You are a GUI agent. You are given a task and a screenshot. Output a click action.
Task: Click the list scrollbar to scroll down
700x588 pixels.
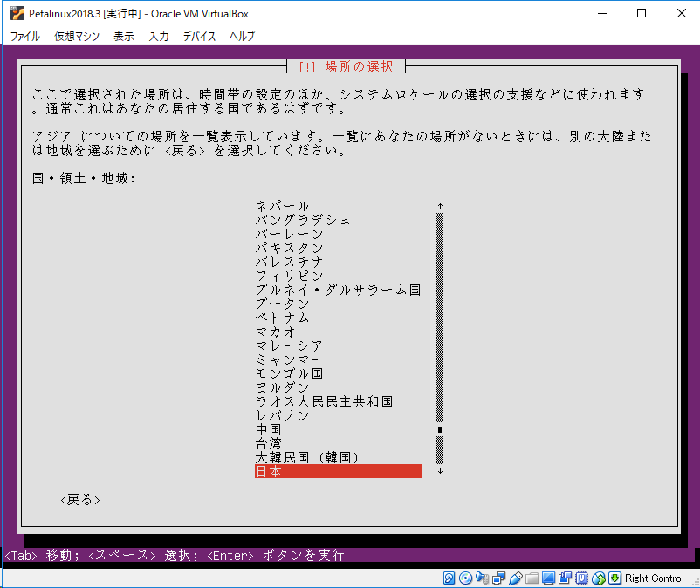coord(440,471)
